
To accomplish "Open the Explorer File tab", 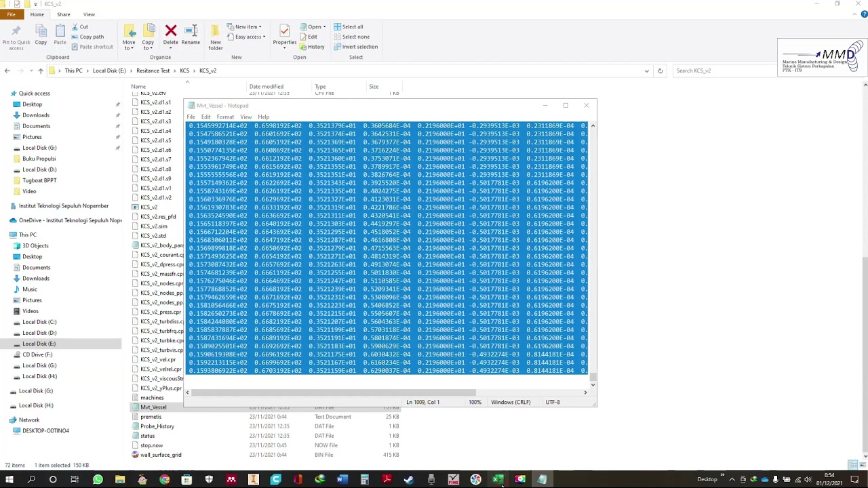I will tap(11, 14).
